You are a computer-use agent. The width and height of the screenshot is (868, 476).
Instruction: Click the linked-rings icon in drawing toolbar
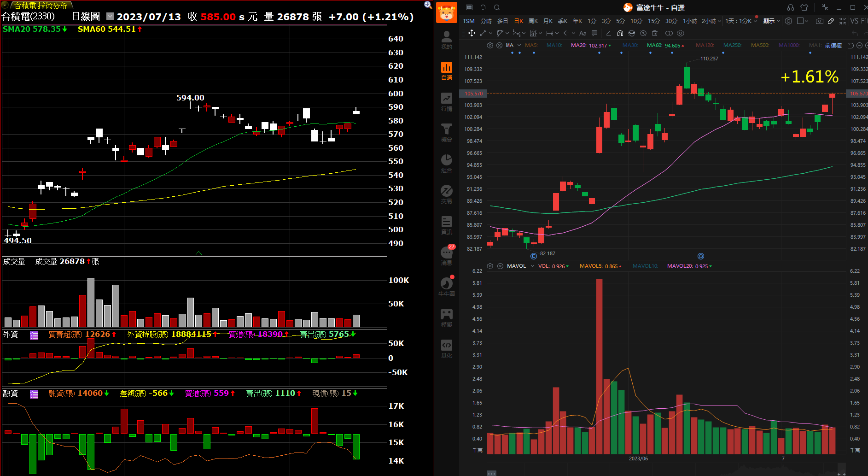669,33
